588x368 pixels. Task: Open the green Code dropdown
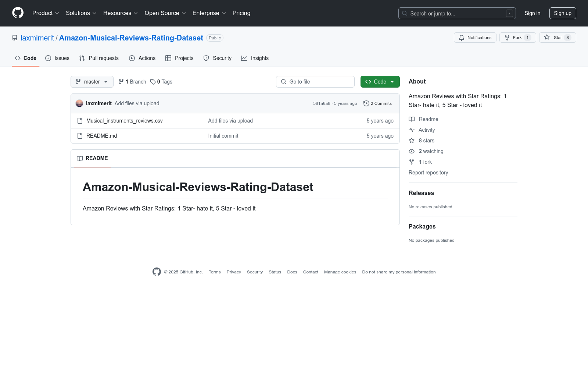380,82
